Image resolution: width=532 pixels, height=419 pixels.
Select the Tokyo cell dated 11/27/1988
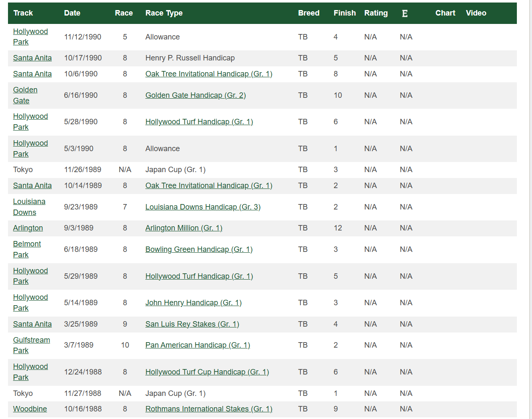point(23,393)
